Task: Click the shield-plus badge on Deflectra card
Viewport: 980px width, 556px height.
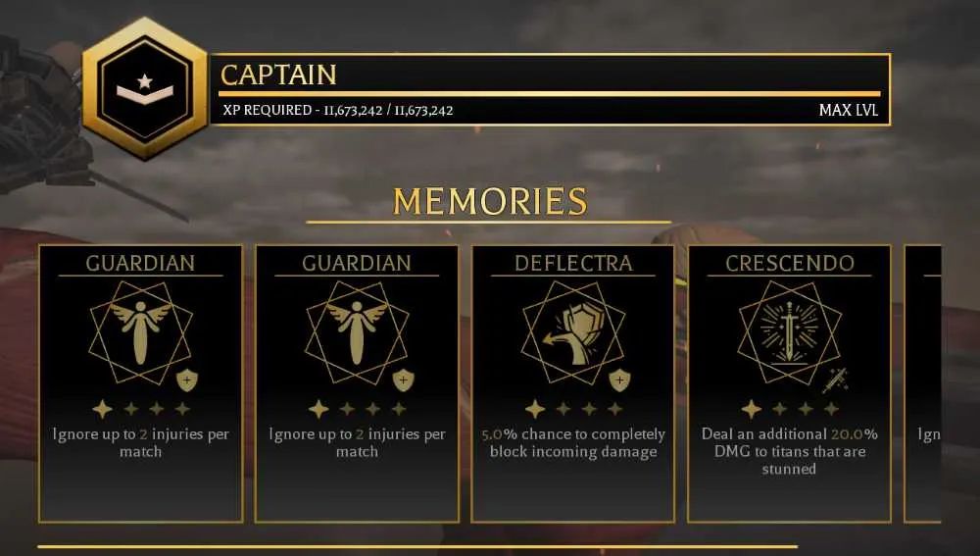Action: pos(619,379)
